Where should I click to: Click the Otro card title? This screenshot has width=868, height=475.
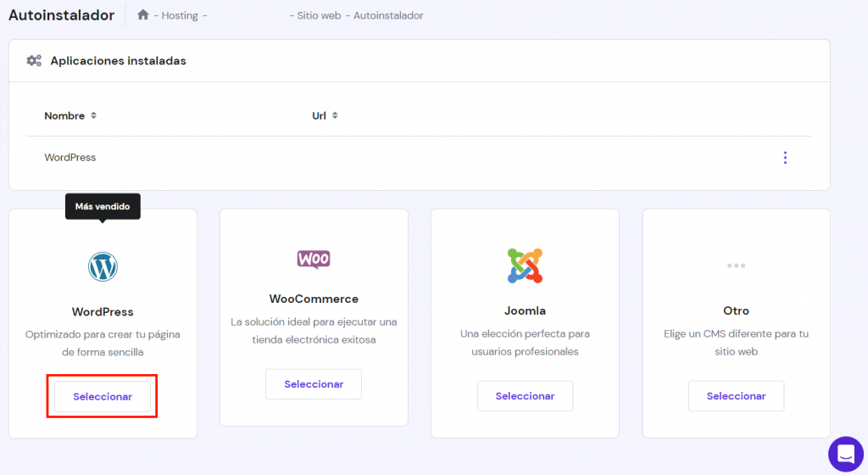(x=737, y=310)
